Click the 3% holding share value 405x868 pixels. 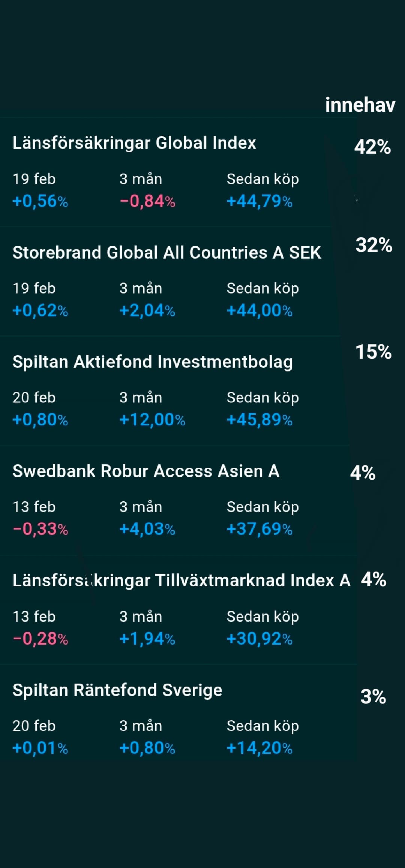tap(373, 697)
